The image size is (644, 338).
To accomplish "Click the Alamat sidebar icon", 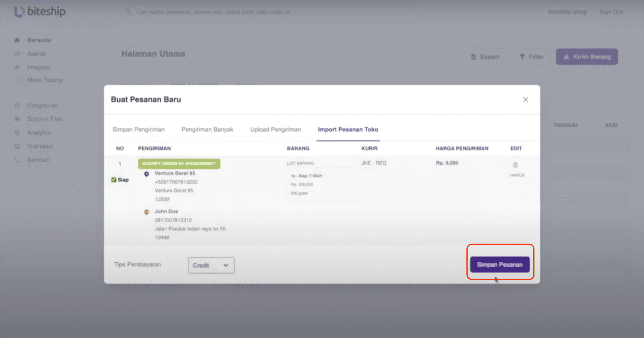I will click(x=17, y=54).
